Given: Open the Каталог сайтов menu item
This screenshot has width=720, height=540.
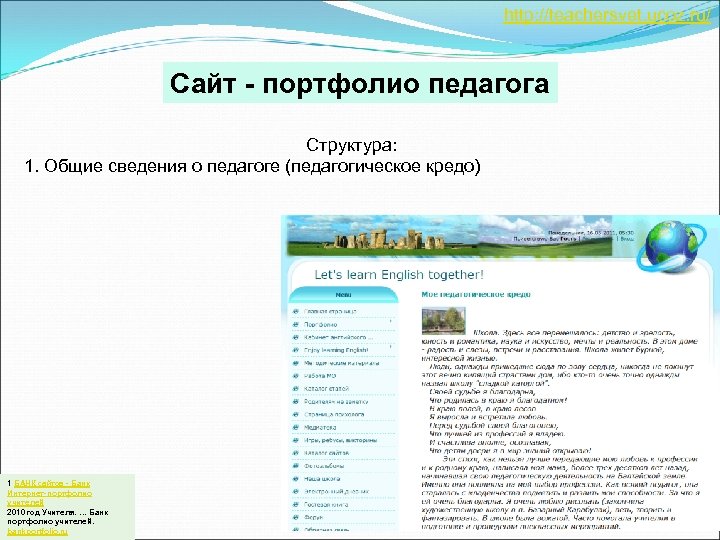Looking at the screenshot, I should click(326, 453).
